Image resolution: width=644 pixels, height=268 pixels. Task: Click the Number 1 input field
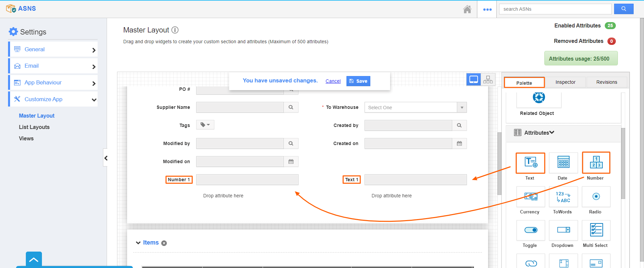[247, 180]
